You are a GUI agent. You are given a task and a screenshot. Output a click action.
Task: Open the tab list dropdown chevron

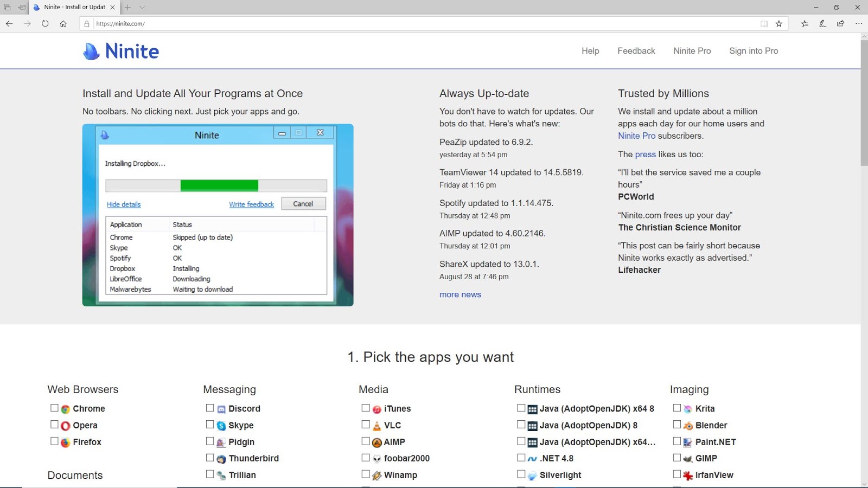coord(142,7)
